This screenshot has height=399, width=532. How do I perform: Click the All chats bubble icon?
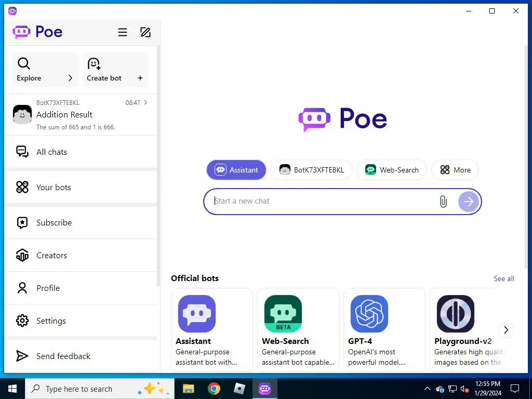[x=22, y=152]
